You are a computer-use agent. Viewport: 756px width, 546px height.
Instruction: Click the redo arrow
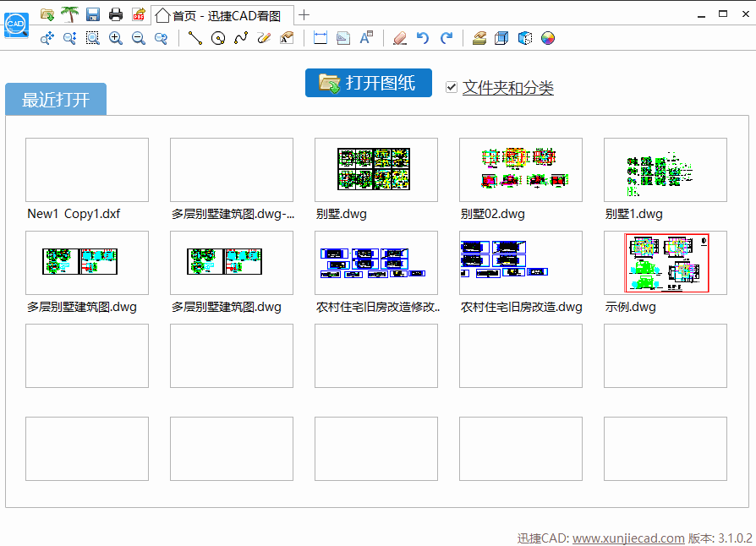(x=447, y=38)
